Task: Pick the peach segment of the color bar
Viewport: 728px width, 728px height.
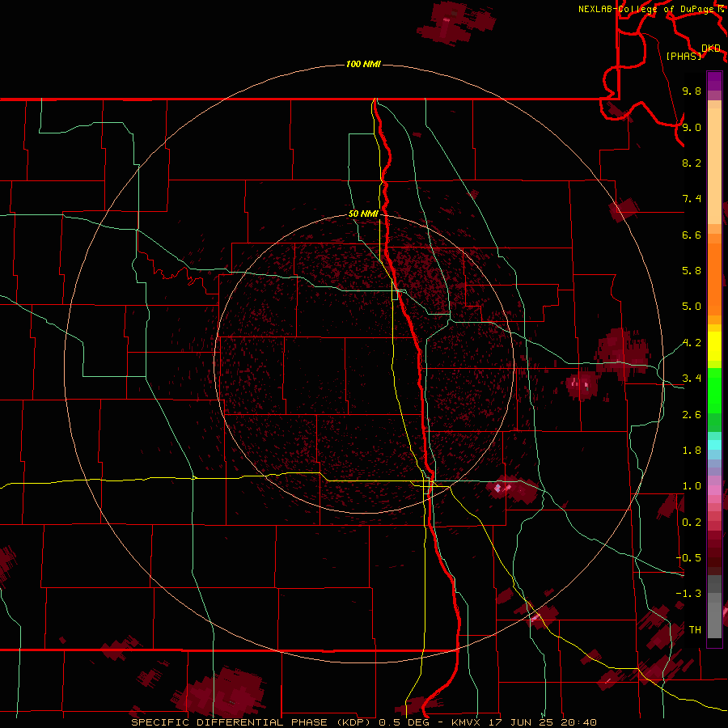Action: click(714, 167)
